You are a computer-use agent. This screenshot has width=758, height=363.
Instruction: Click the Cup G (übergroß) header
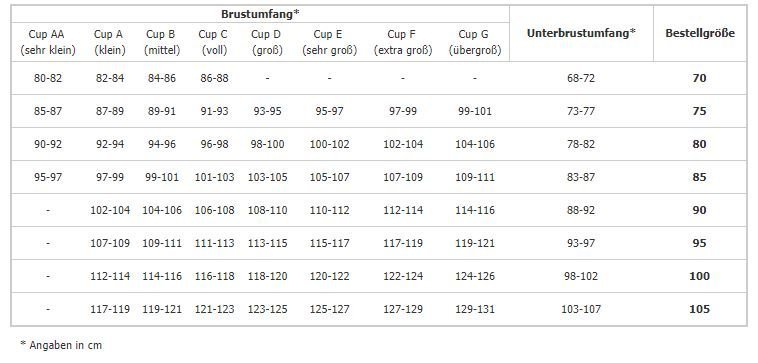(475, 42)
